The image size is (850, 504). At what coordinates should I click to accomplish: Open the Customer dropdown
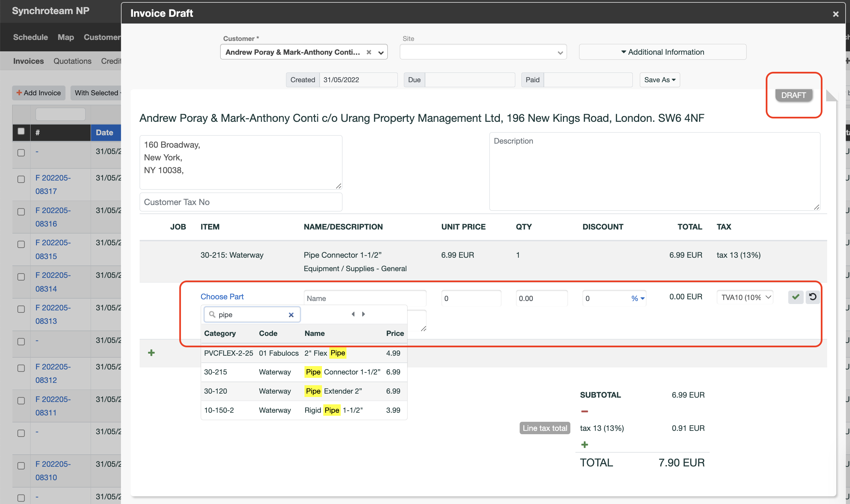pos(381,52)
